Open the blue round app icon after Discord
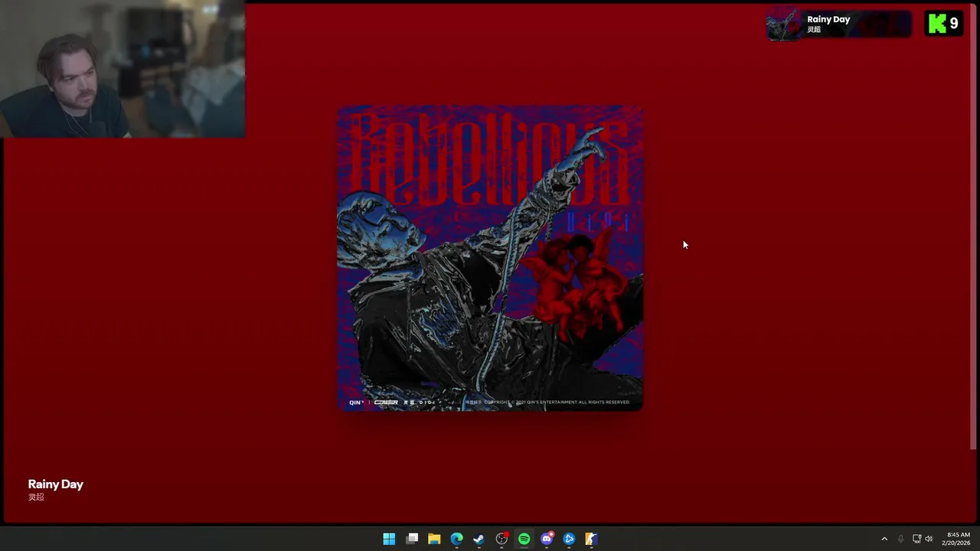The image size is (980, 551). tap(569, 539)
